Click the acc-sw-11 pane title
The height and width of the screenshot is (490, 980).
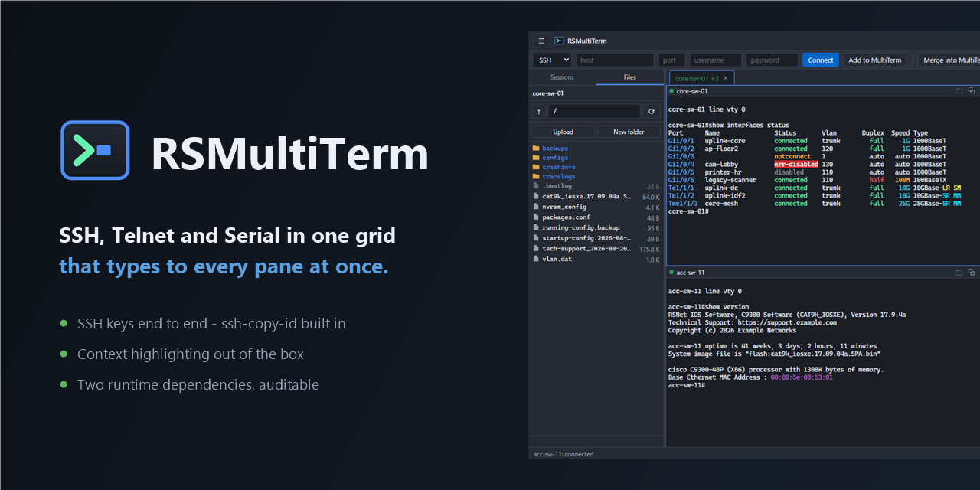click(691, 272)
